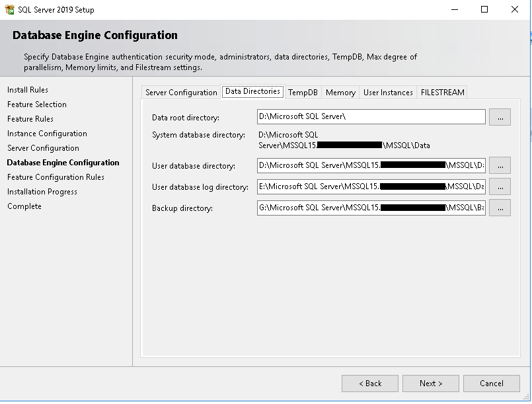Click the Backup directory field

[x=371, y=208]
